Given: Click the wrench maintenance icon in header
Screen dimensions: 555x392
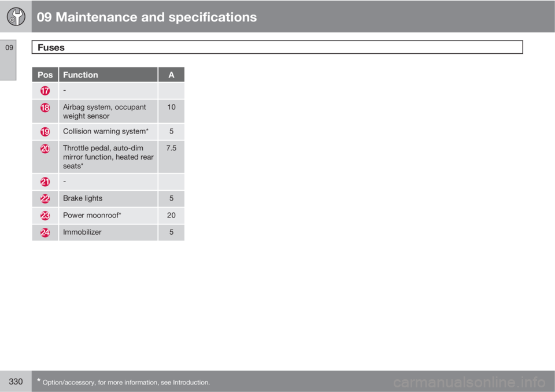Looking at the screenshot, I should 16,16.
